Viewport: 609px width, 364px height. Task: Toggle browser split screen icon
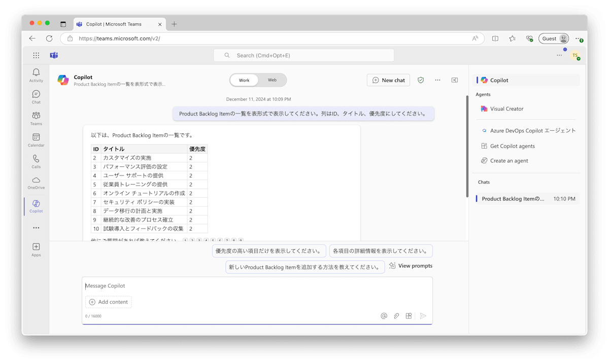(x=495, y=39)
